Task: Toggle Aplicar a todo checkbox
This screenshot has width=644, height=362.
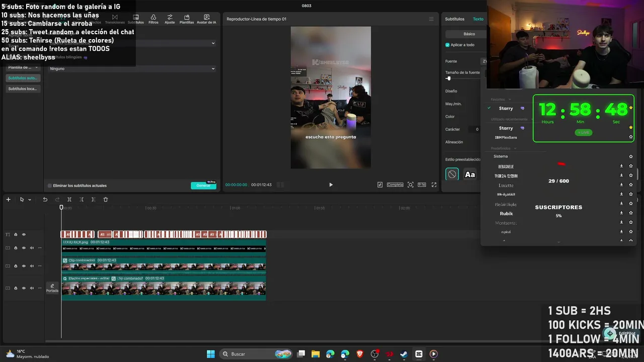Action: pos(447,45)
